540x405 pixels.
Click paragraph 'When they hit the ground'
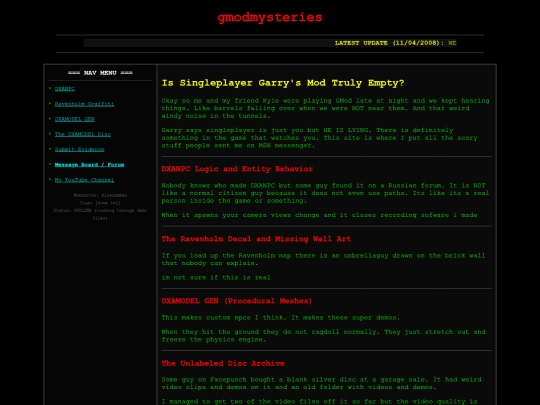tap(324, 336)
